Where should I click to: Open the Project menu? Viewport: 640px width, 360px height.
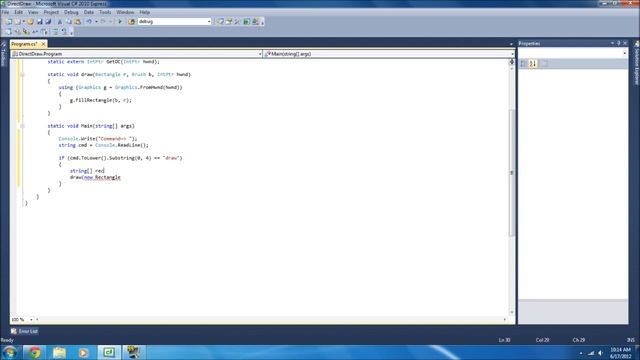pos(51,12)
